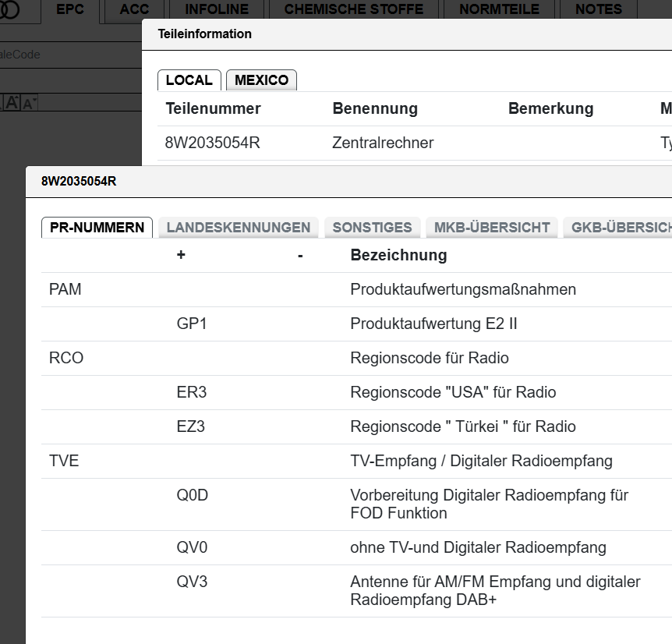
Task: Open the CHEMISCHE STOFFE tab
Action: pos(354,9)
